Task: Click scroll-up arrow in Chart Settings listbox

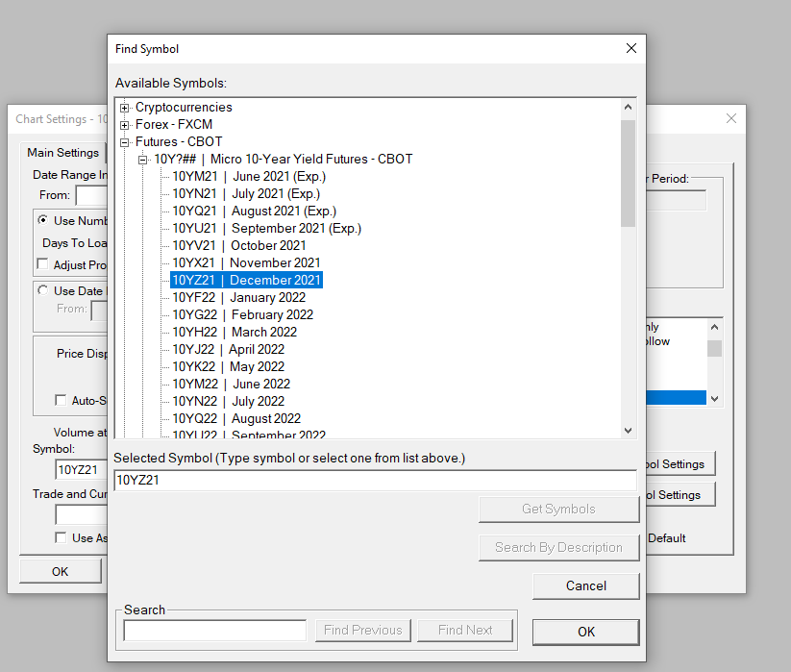Action: click(x=714, y=328)
